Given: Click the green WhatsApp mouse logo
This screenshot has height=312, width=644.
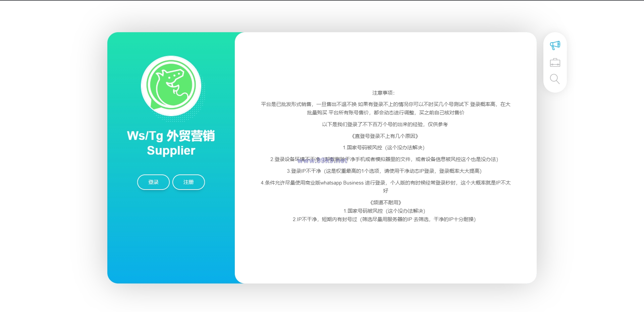Looking at the screenshot, I should (171, 86).
